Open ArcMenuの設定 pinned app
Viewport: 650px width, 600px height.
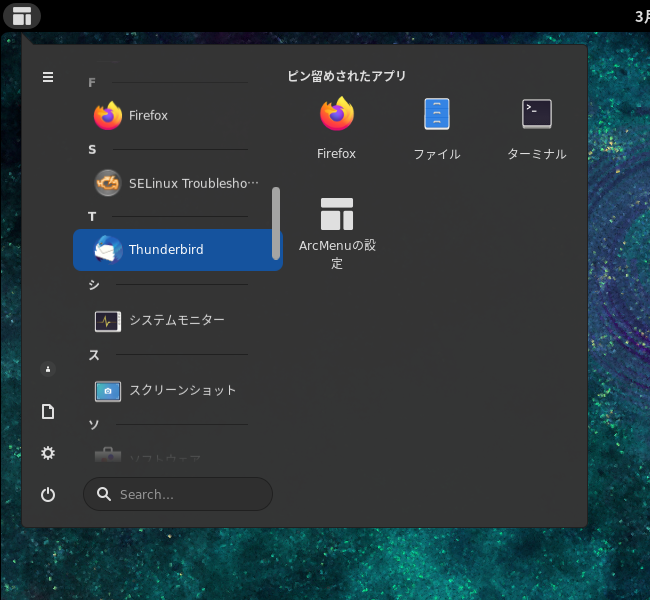coord(337,233)
